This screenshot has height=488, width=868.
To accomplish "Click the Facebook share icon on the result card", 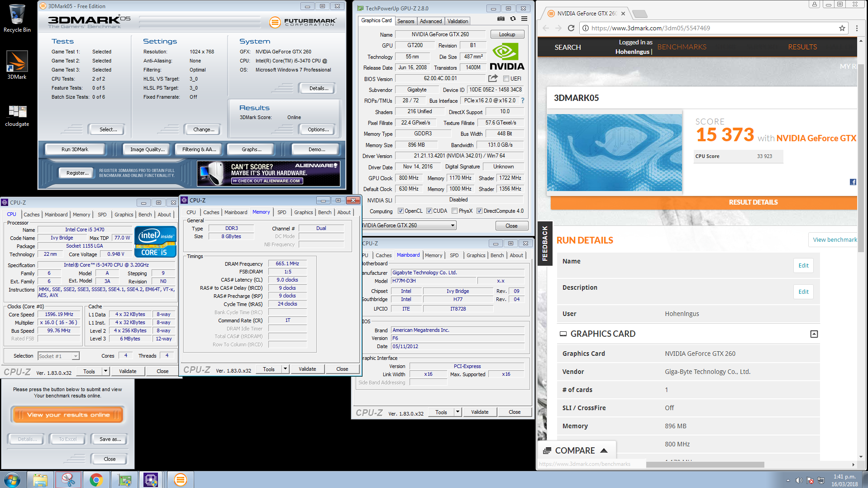I will coord(853,182).
